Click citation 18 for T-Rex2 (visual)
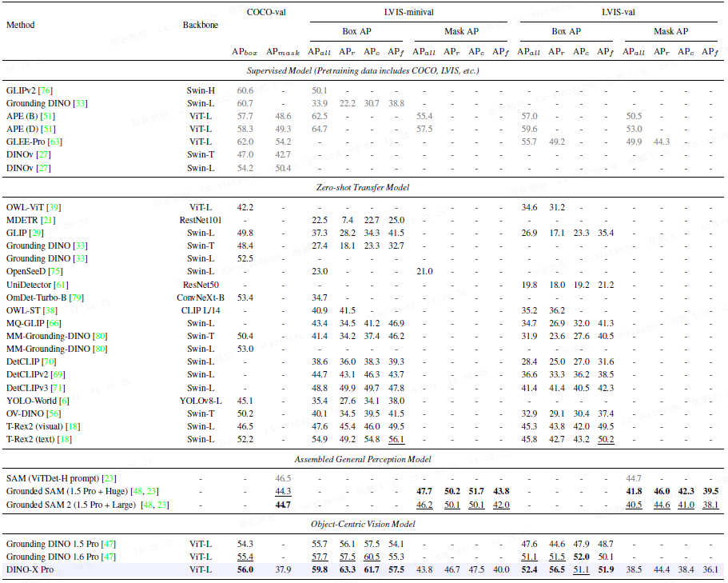This screenshot has height=583, width=728. coord(73,426)
